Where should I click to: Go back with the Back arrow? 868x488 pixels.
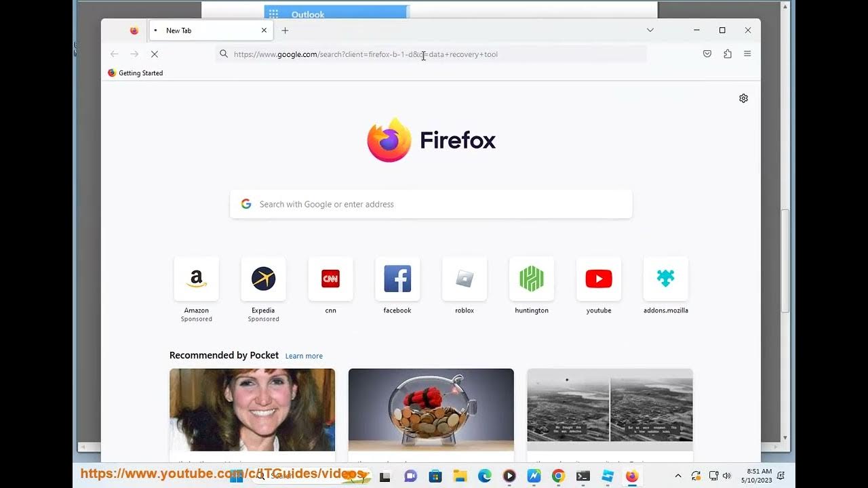pyautogui.click(x=114, y=54)
